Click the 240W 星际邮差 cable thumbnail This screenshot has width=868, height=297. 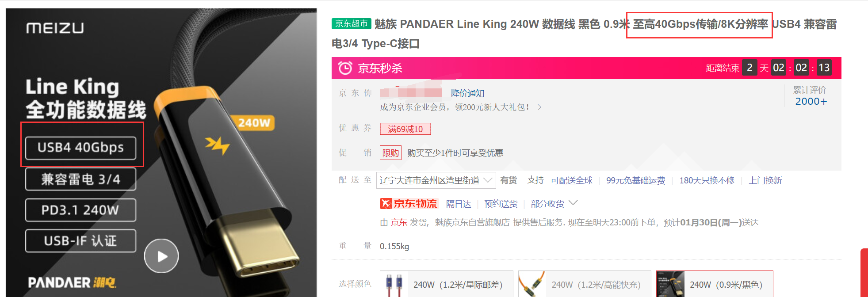394,284
